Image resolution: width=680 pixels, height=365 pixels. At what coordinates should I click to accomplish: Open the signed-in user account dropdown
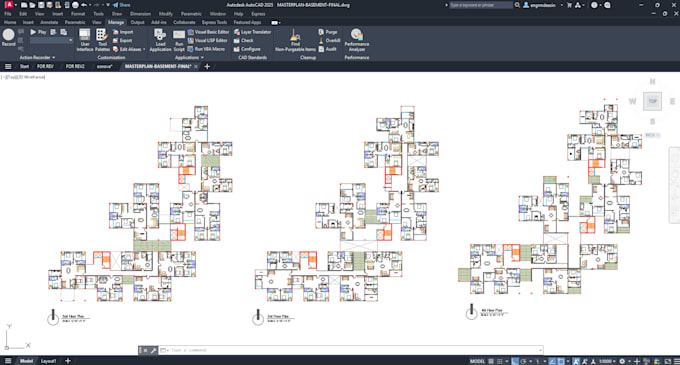click(x=543, y=5)
